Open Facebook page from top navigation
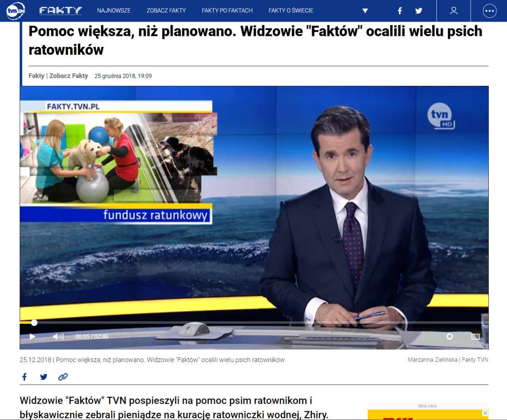The height and width of the screenshot is (420, 507). point(400,11)
